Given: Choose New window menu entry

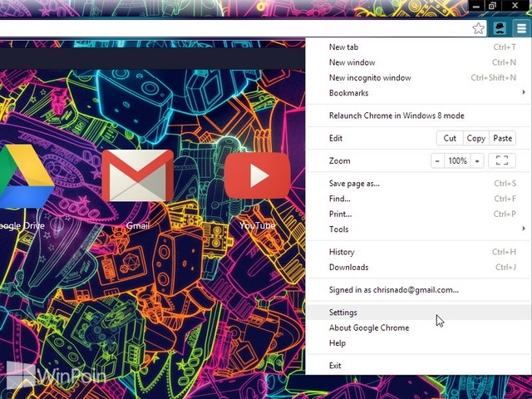Looking at the screenshot, I should tap(419, 62).
